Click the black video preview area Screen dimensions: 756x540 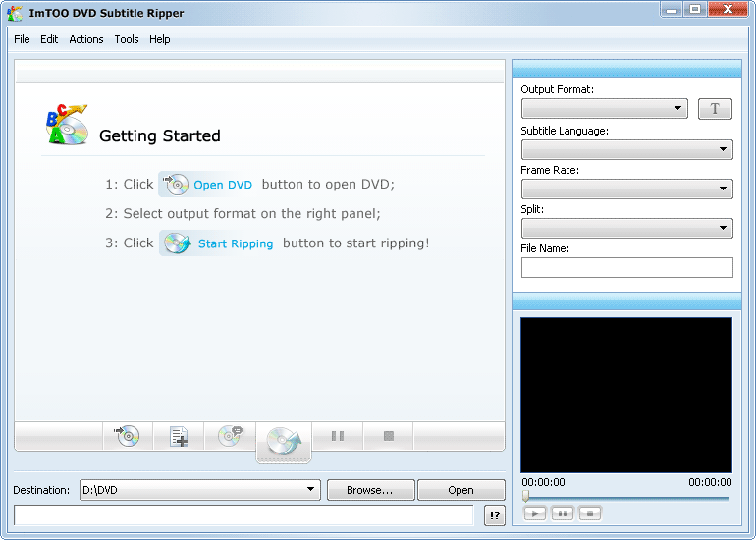[626, 395]
